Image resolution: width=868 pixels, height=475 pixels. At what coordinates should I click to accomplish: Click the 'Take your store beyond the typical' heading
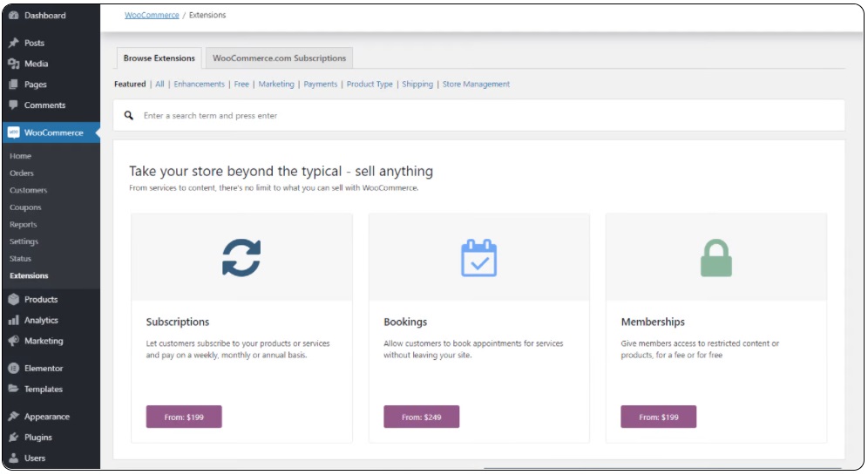tap(281, 171)
